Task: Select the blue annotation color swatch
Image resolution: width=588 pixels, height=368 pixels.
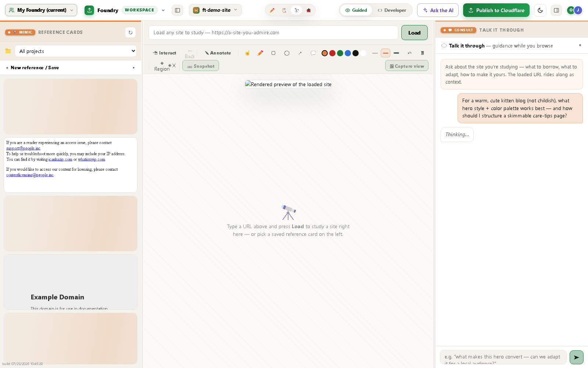Action: [348, 53]
